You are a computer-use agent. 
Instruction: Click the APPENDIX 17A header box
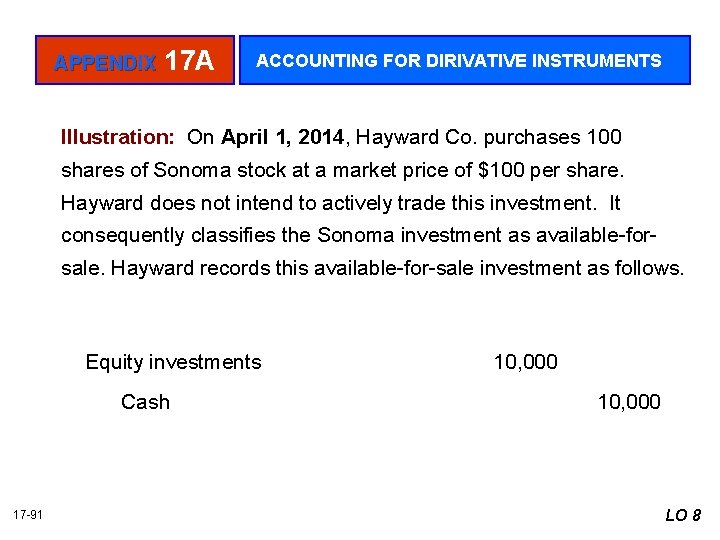click(135, 61)
